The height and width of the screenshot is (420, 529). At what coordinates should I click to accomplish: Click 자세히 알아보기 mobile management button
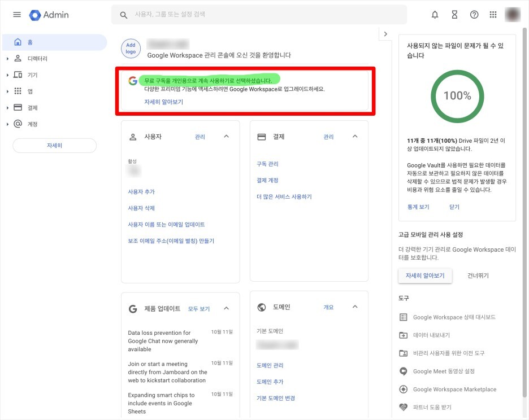coord(425,275)
